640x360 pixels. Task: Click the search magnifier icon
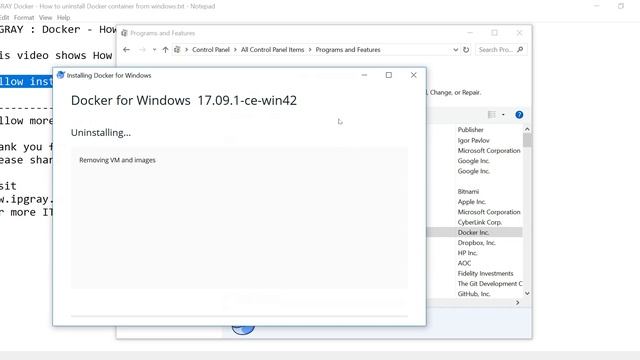pos(520,50)
